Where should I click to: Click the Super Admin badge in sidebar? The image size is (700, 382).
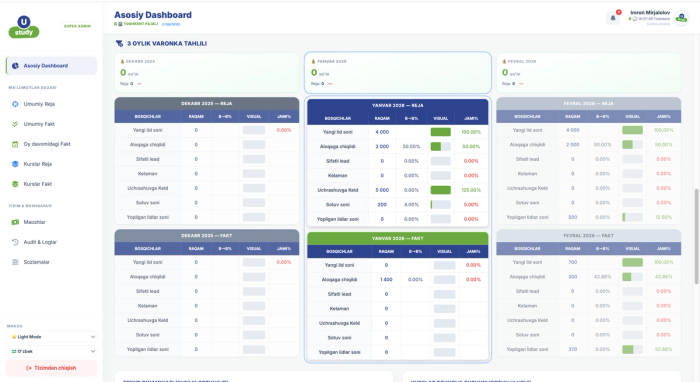77,26
